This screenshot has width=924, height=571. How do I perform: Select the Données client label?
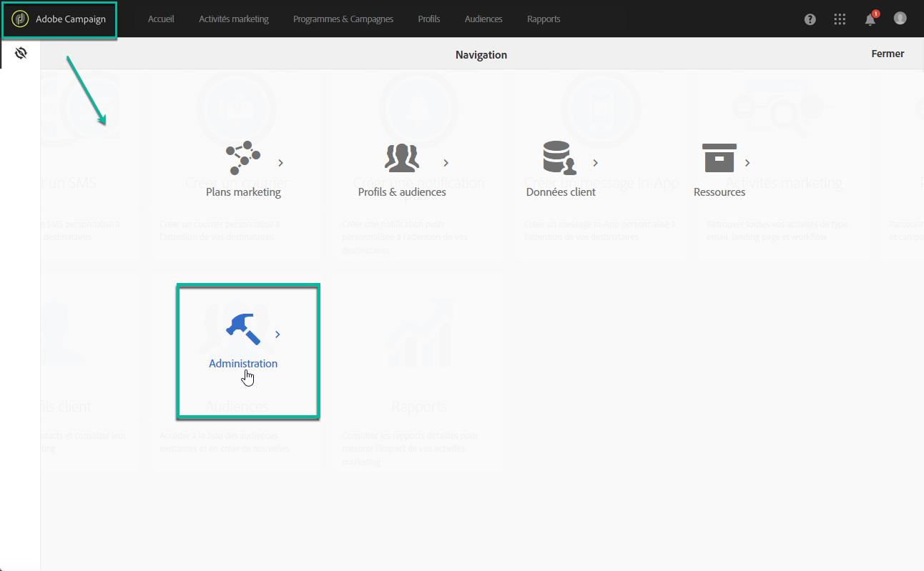point(561,192)
